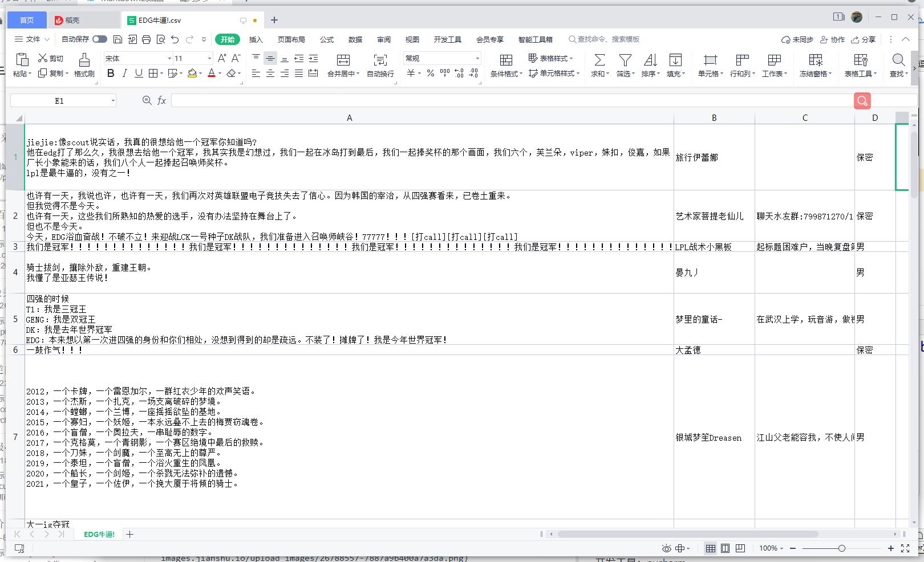Decrease font size with A- icon

236,58
